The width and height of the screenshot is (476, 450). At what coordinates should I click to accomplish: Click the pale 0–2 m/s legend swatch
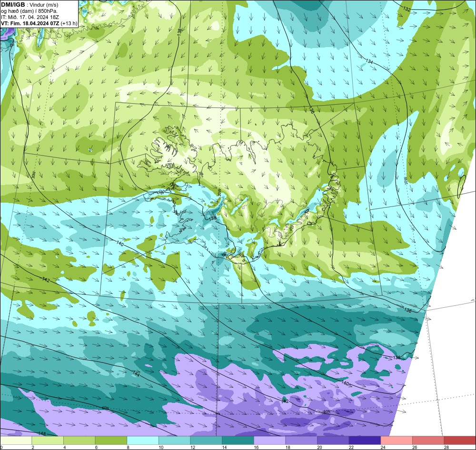16,440
